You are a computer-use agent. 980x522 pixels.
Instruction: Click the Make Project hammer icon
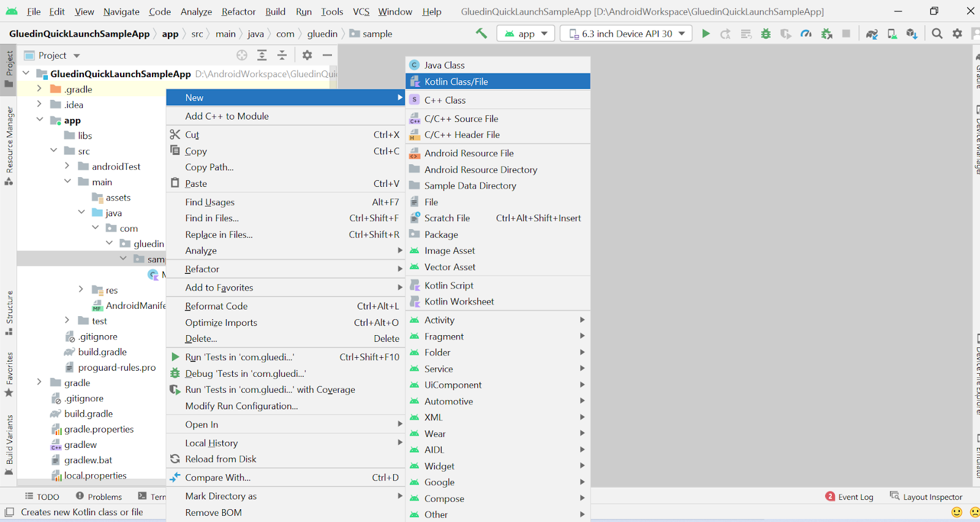(481, 34)
